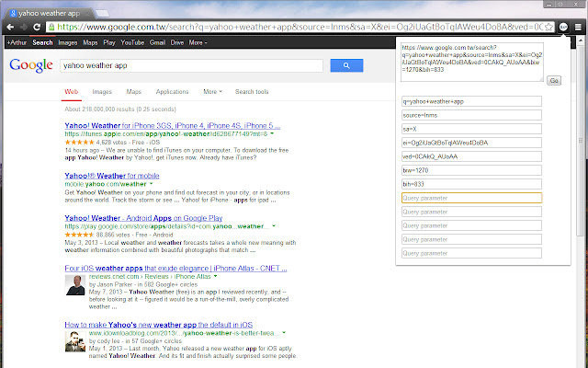
Task: Select the Web search tab
Action: coord(72,92)
